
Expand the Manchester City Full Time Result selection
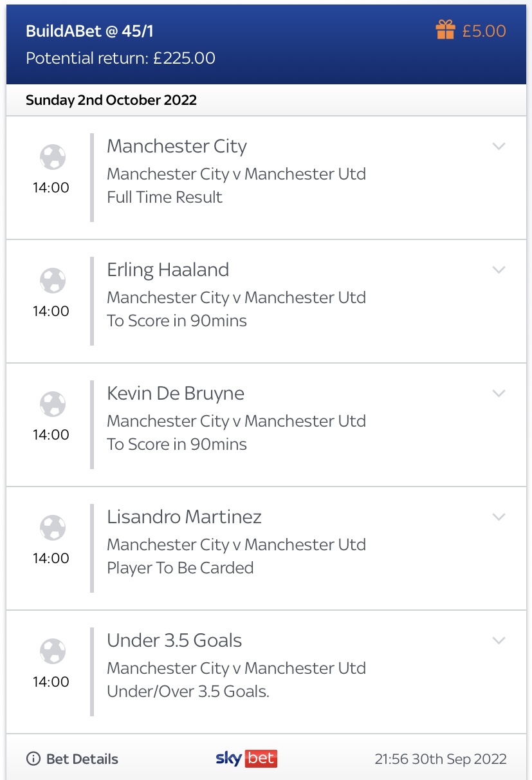(x=499, y=146)
